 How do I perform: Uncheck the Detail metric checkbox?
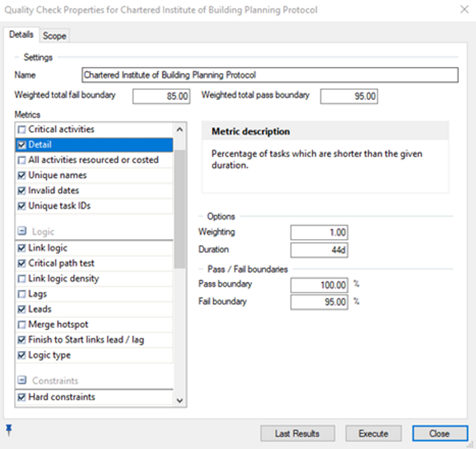(x=22, y=145)
